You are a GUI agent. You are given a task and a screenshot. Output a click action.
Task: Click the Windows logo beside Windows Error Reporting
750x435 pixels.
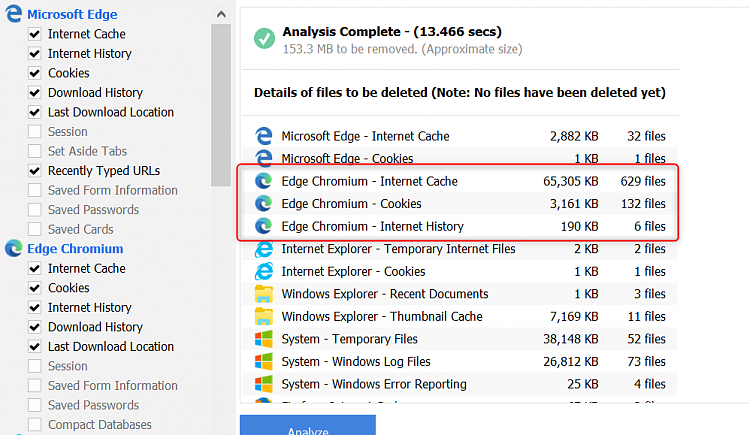tap(264, 384)
